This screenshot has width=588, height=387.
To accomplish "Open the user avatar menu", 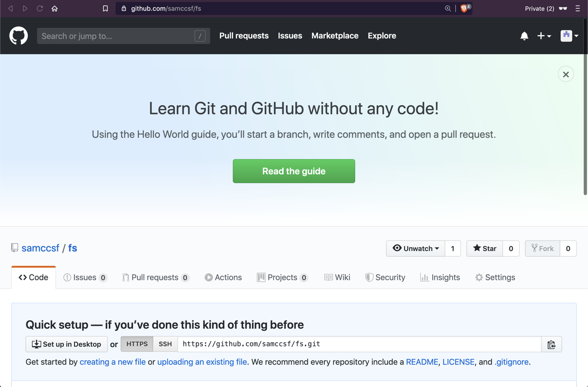I will (570, 36).
